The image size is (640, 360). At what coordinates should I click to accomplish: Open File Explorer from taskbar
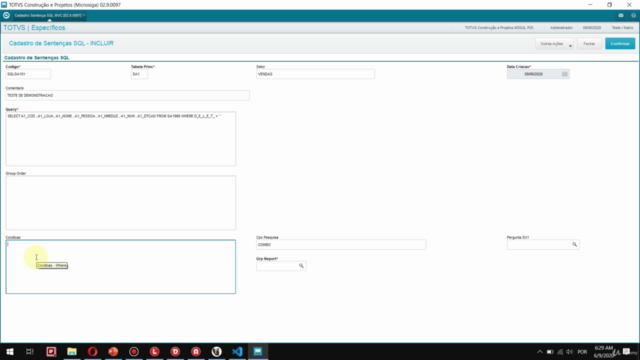click(72, 351)
